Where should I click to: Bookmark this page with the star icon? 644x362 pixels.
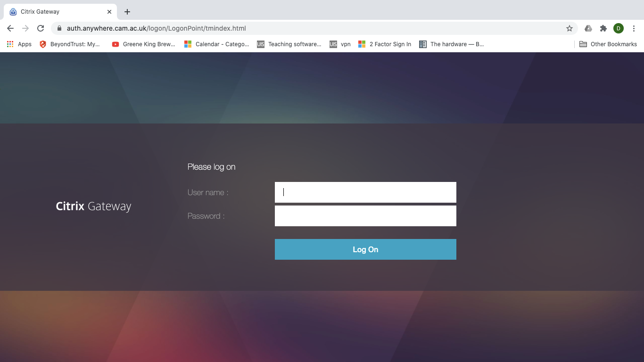coord(570,28)
